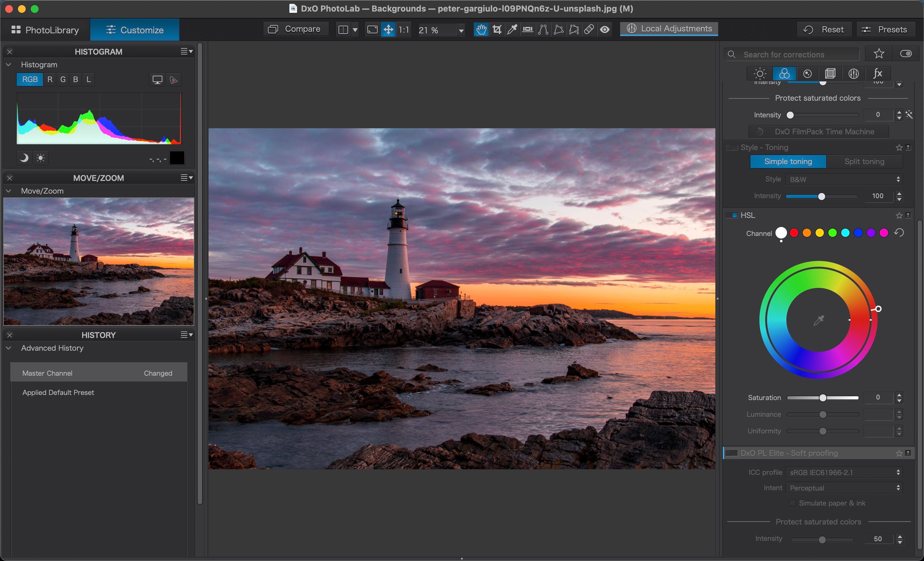The width and height of the screenshot is (924, 561).
Task: Pick the White Balance eyedropper tool
Action: [x=512, y=29]
